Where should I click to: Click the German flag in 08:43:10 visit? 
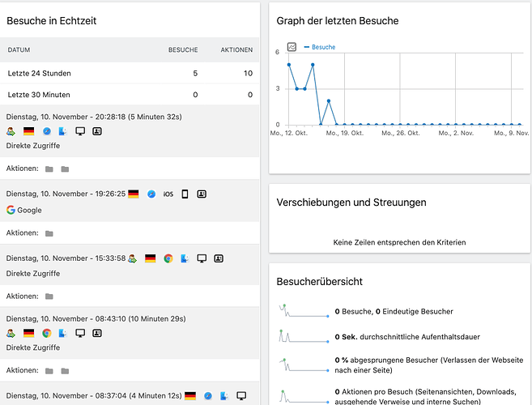29,334
